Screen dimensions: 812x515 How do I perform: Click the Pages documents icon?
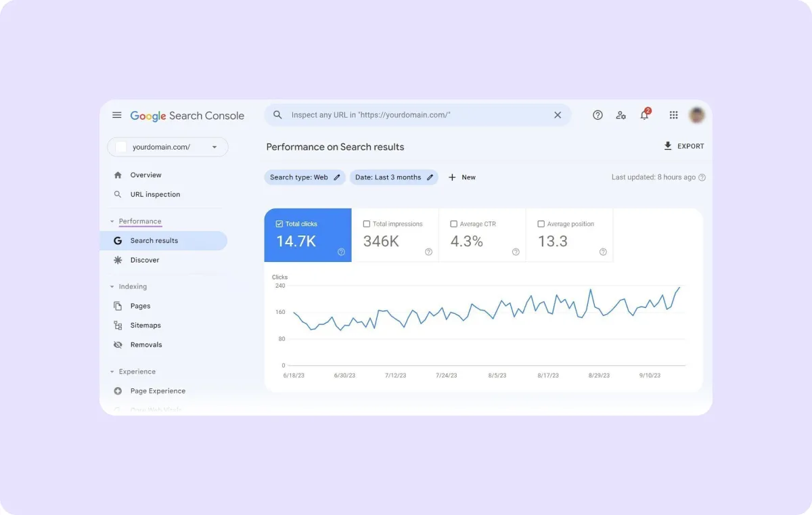click(x=118, y=306)
